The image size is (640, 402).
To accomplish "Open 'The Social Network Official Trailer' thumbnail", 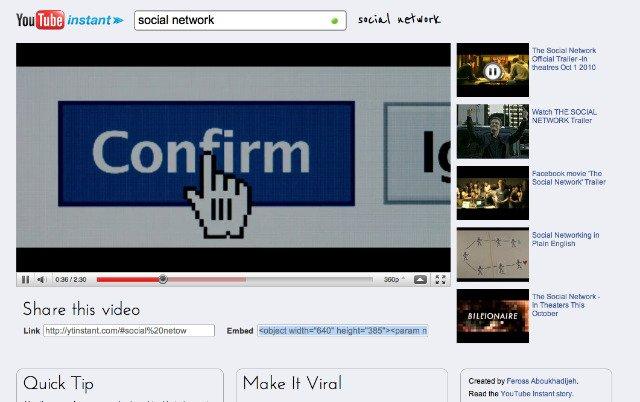I will [x=493, y=70].
